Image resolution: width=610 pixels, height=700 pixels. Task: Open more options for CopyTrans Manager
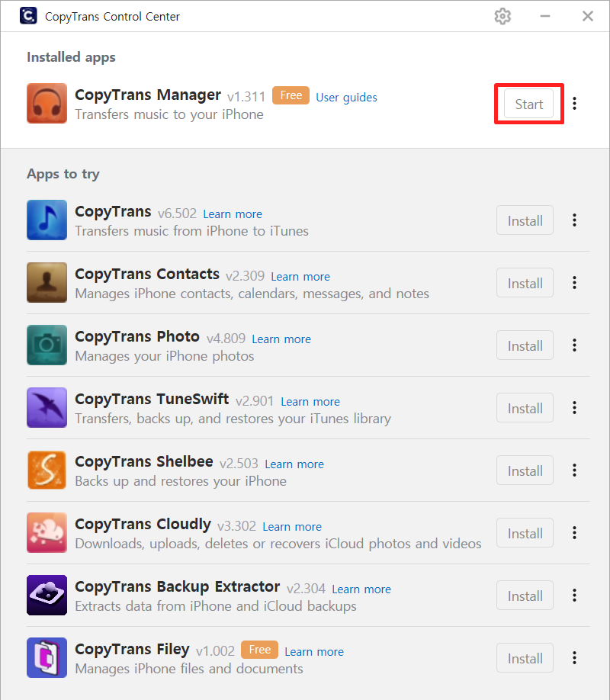coord(575,104)
